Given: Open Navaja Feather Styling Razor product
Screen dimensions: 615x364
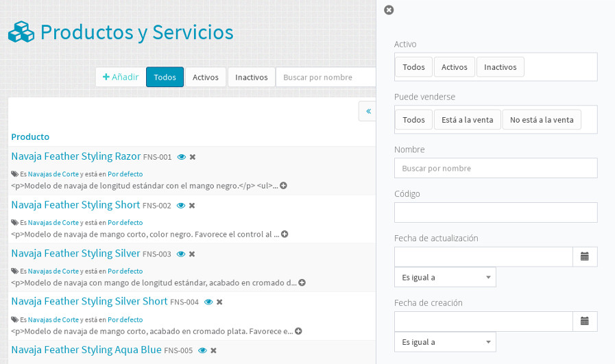Looking at the screenshot, I should pos(75,156).
